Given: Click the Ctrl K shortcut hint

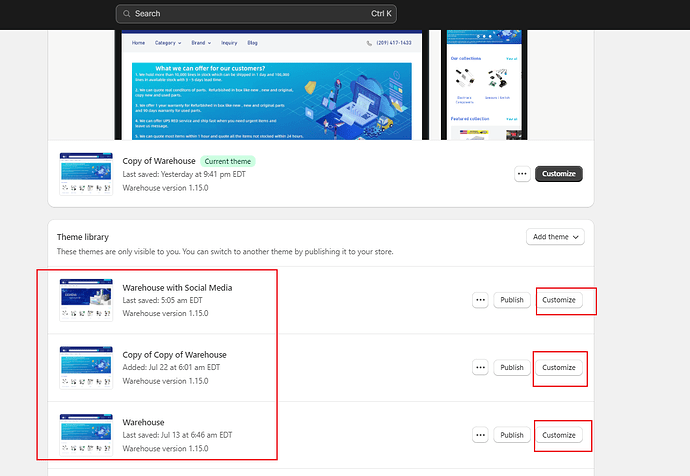Looking at the screenshot, I should coord(381,14).
